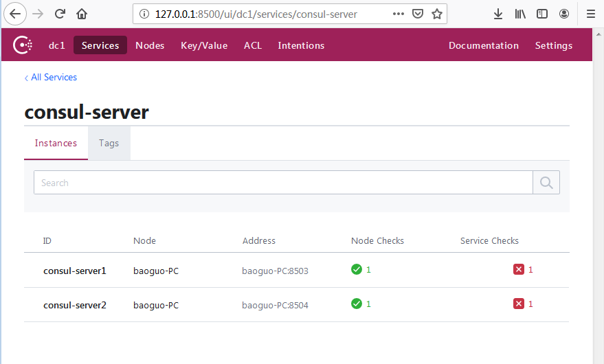Switch to the Tags tab
The width and height of the screenshot is (604, 364).
click(109, 143)
